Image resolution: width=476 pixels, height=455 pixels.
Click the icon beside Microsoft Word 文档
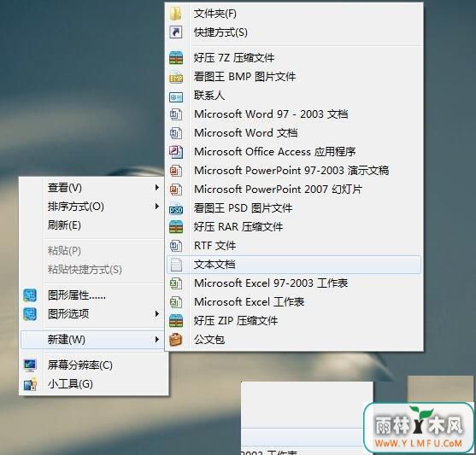tap(176, 133)
